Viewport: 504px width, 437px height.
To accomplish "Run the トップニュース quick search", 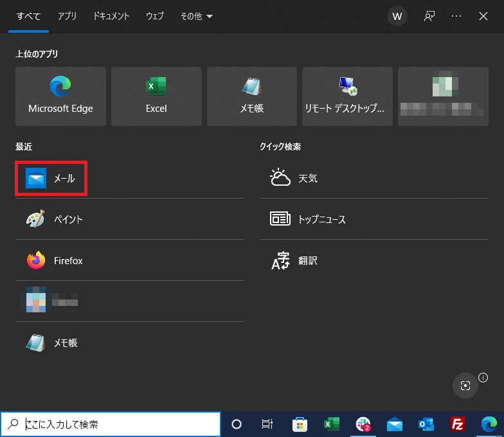I will tap(374, 220).
